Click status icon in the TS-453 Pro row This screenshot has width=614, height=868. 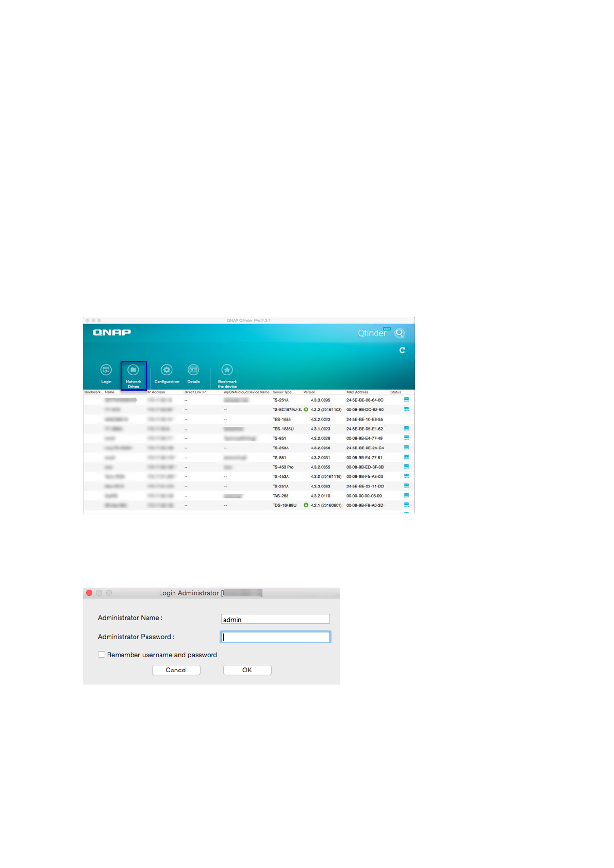(x=406, y=466)
